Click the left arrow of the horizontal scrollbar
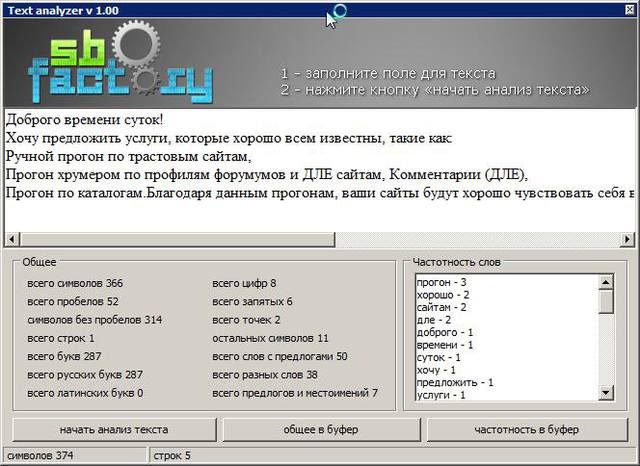 pyautogui.click(x=13, y=239)
